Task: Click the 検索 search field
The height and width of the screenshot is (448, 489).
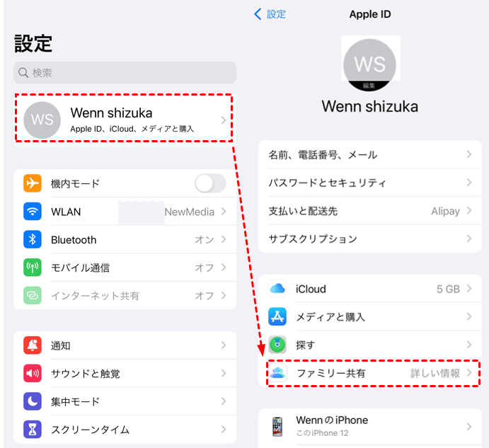Action: click(125, 73)
